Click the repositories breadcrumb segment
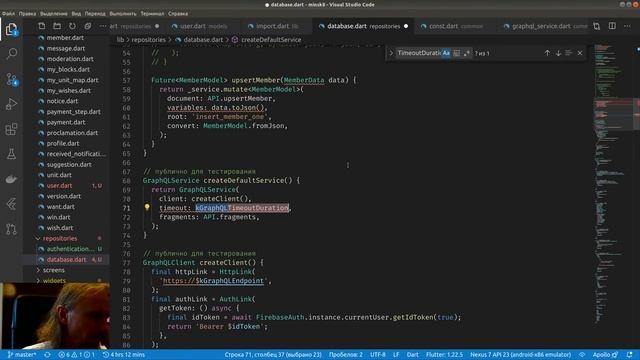This screenshot has width=640, height=360. pyautogui.click(x=149, y=40)
